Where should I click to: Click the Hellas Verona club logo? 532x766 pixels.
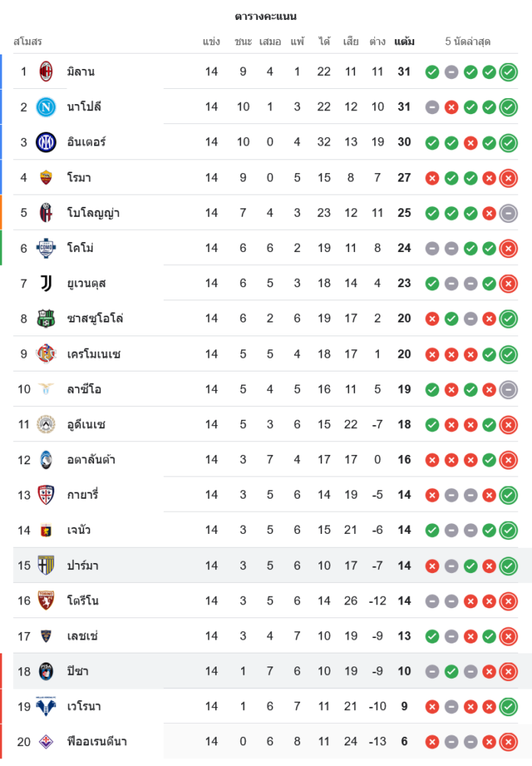(x=47, y=706)
